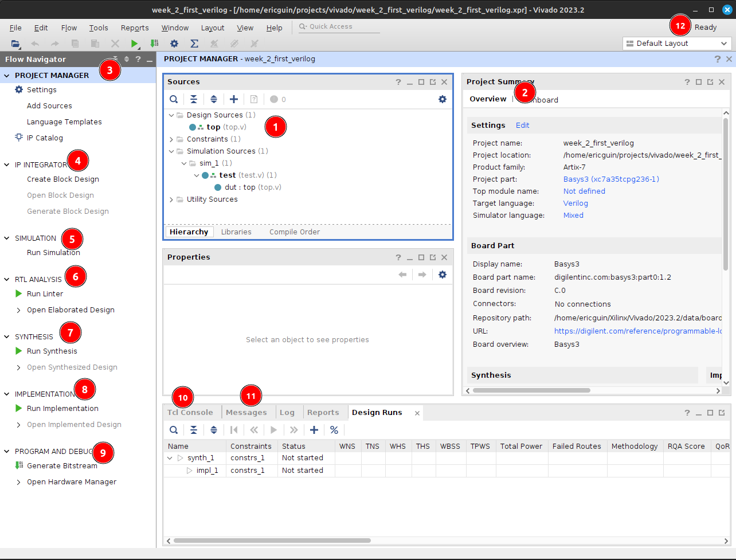Click Run Synthesis in Flow Navigator
This screenshot has width=736, height=560.
click(x=52, y=351)
